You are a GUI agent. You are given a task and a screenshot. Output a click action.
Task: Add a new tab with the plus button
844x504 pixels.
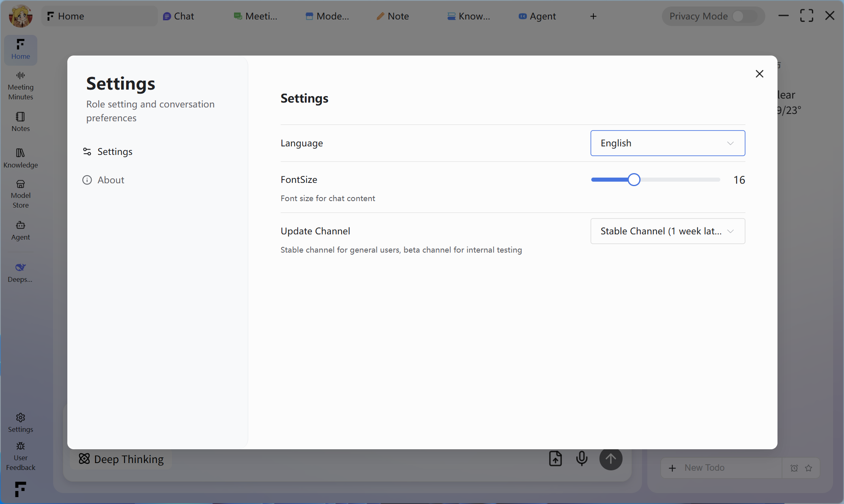(593, 16)
